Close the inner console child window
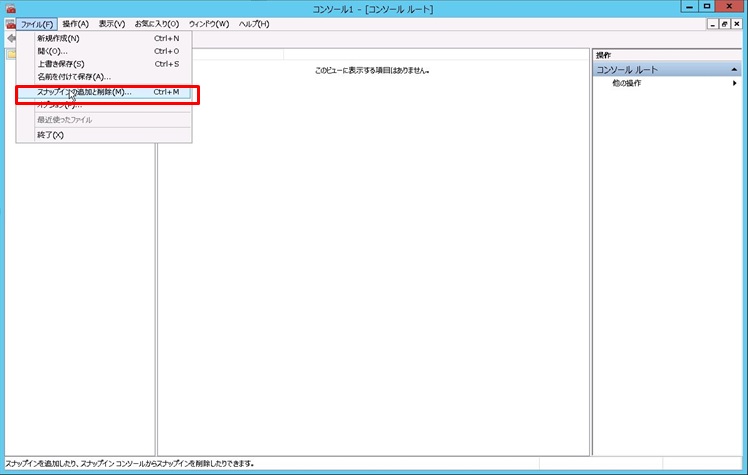The width and height of the screenshot is (748, 475). 738,23
